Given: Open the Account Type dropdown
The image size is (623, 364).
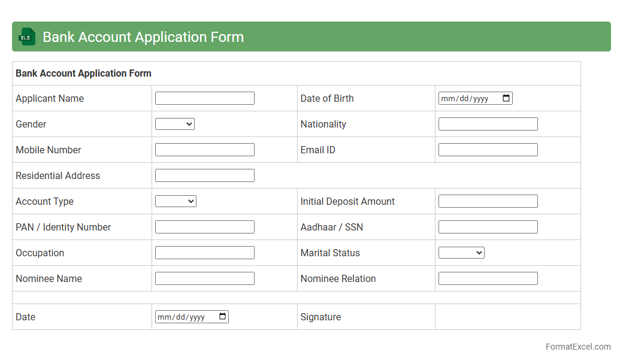Looking at the screenshot, I should pos(176,201).
